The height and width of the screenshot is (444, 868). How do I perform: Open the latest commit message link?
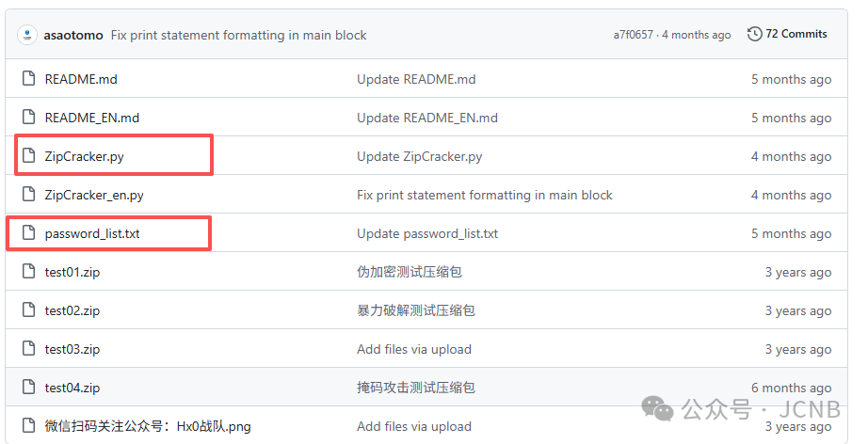coord(238,35)
